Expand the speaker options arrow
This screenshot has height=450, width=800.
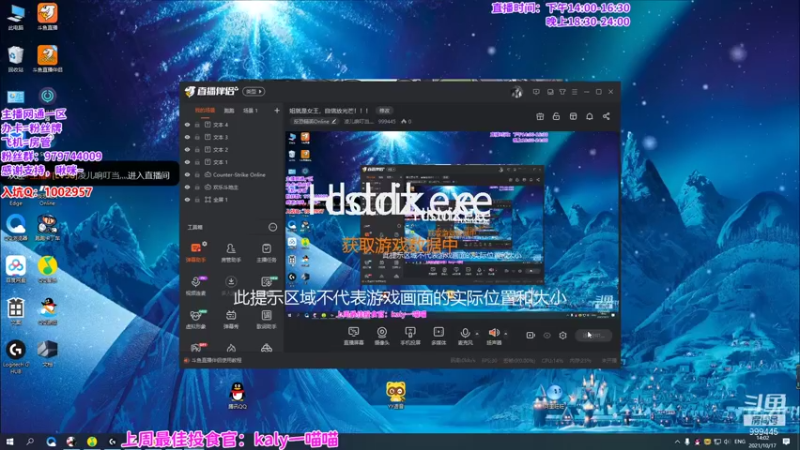tap(506, 334)
